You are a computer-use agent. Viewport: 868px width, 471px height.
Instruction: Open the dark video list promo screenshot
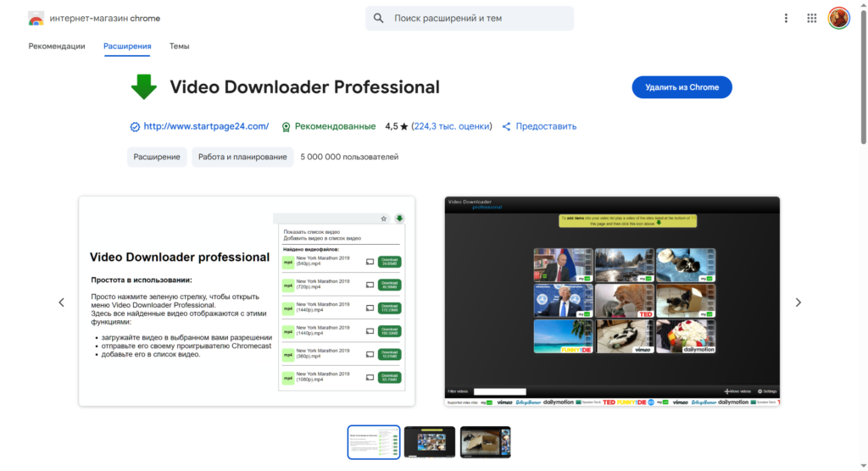tap(612, 301)
